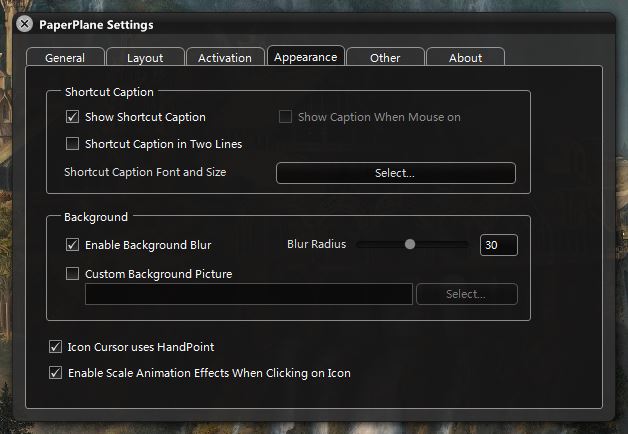Check Custom Background Picture
Screen dimensions: 628x434
[72, 274]
